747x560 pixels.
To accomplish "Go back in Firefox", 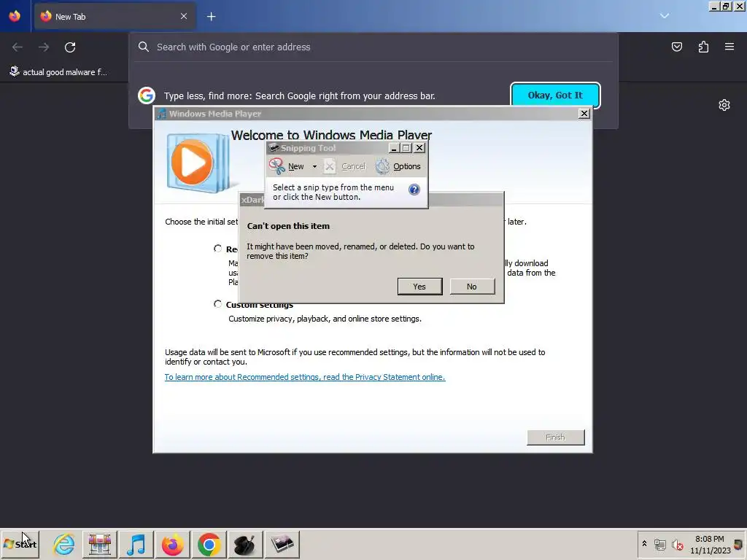I will click(18, 47).
